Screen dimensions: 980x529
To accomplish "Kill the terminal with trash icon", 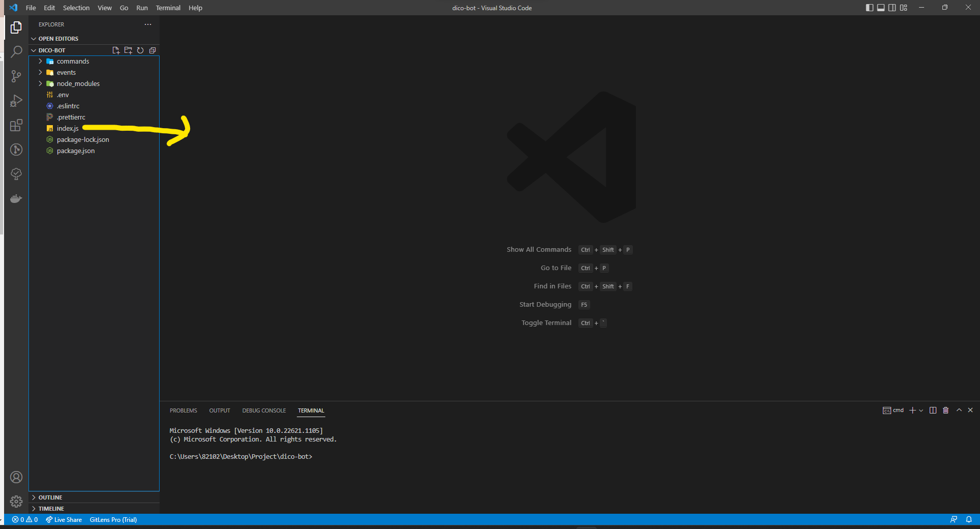I will pos(945,410).
